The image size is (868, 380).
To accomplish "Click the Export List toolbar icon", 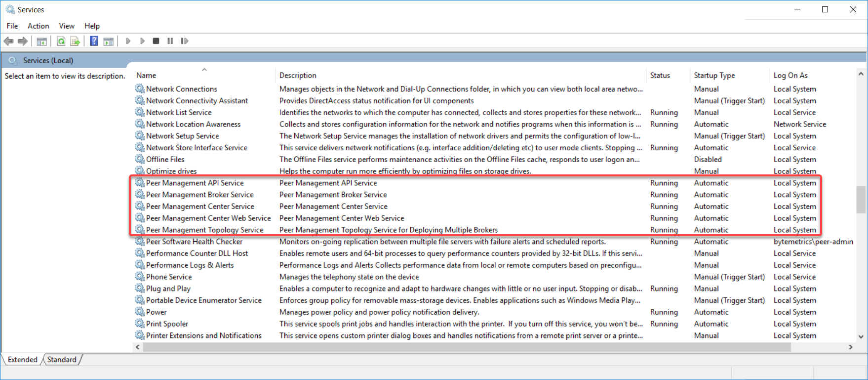I will point(75,41).
